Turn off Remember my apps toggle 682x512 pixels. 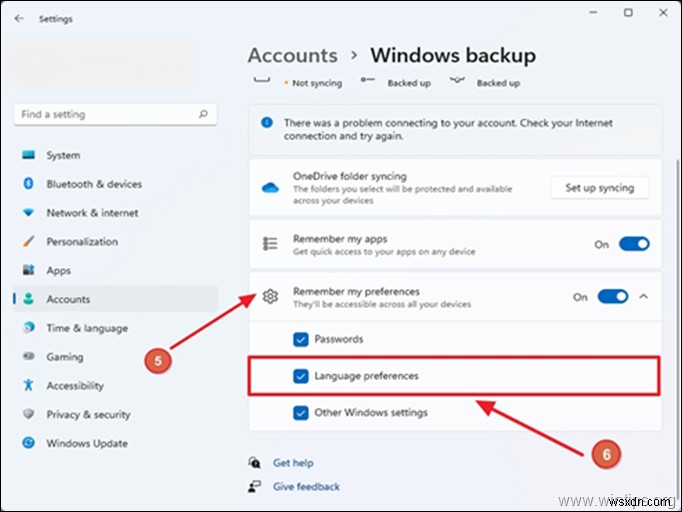[634, 244]
